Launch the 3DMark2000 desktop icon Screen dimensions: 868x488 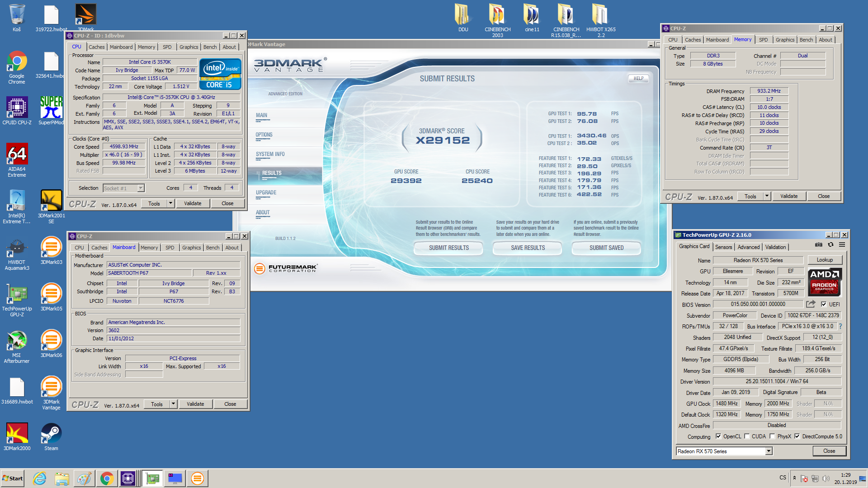17,436
